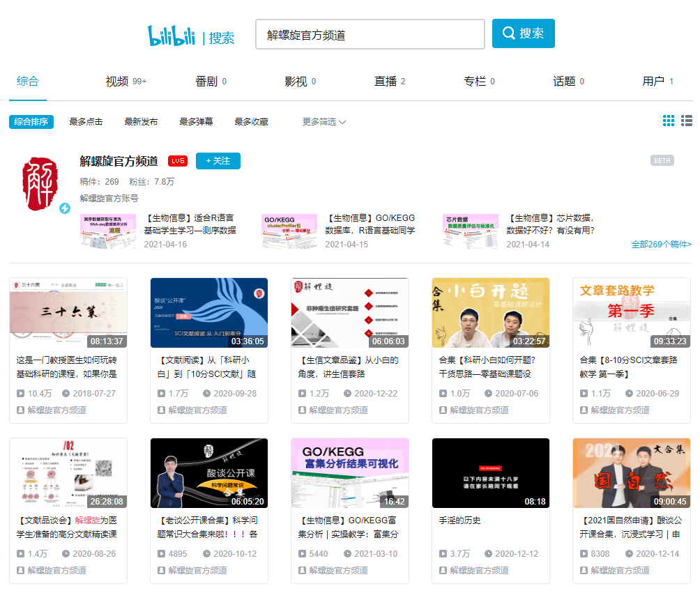Expand the 更多筛选 filter dropdown
The width and height of the screenshot is (700, 593).
tap(324, 122)
